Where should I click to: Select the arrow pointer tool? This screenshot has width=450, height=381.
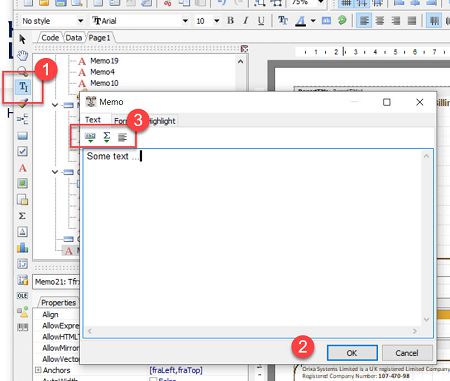click(22, 39)
